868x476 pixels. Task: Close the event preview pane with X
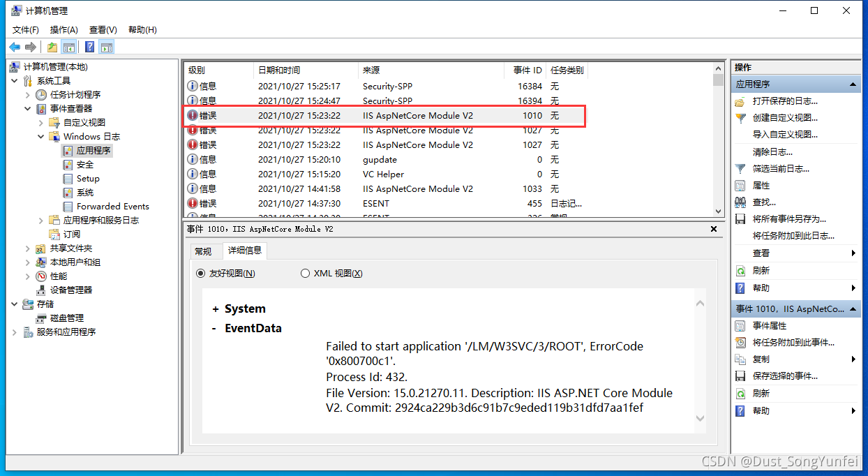tap(714, 229)
